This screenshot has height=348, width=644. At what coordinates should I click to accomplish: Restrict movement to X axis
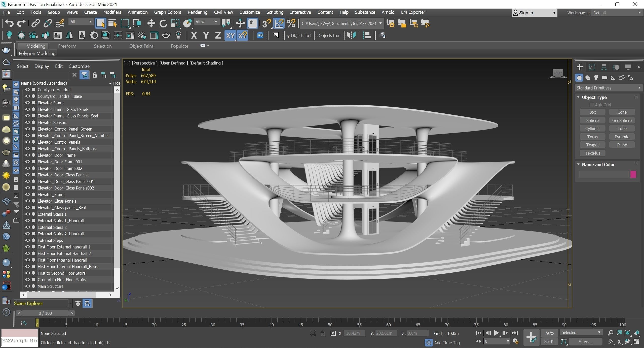coord(194,36)
